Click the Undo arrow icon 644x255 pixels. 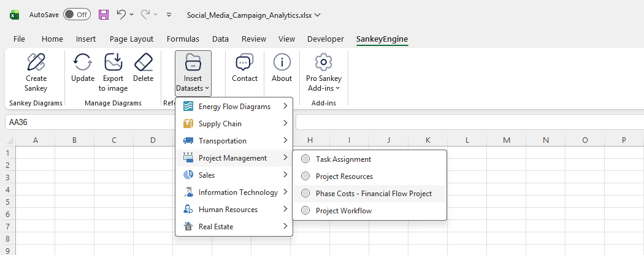pyautogui.click(x=121, y=14)
